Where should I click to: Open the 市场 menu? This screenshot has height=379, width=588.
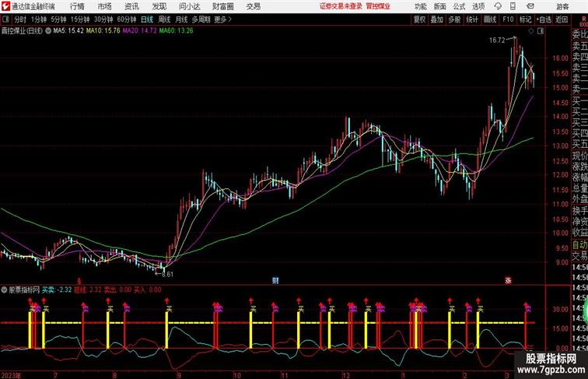(x=105, y=6)
